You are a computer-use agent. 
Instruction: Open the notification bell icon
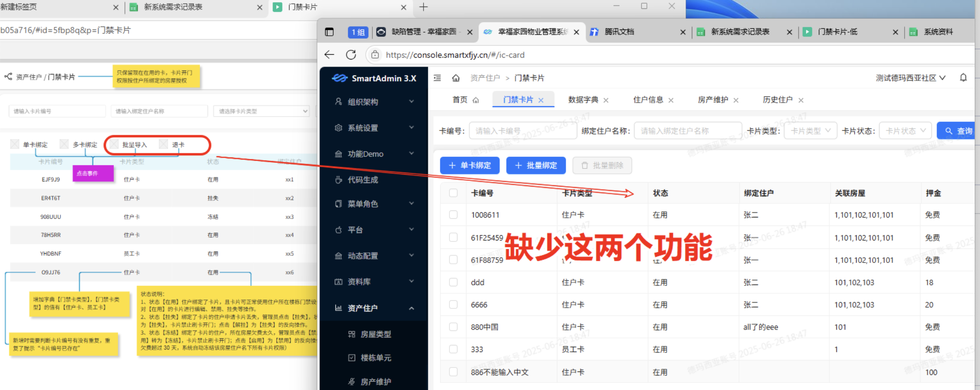(963, 78)
